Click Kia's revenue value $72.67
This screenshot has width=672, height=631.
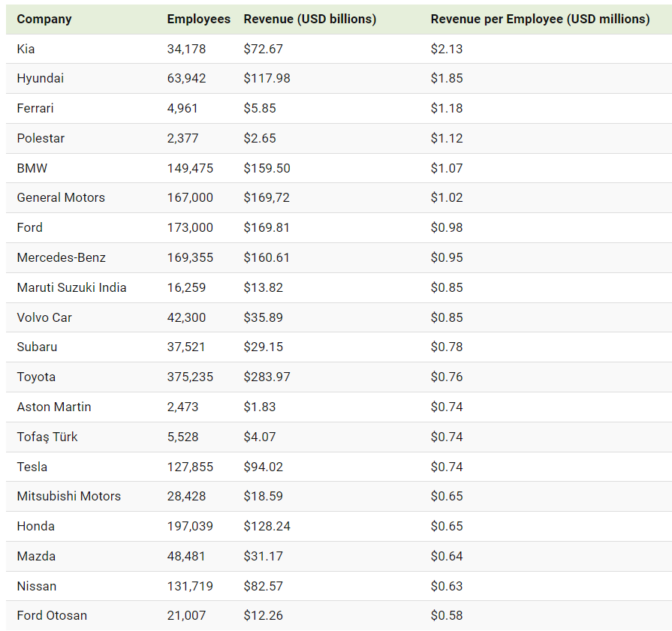point(263,50)
